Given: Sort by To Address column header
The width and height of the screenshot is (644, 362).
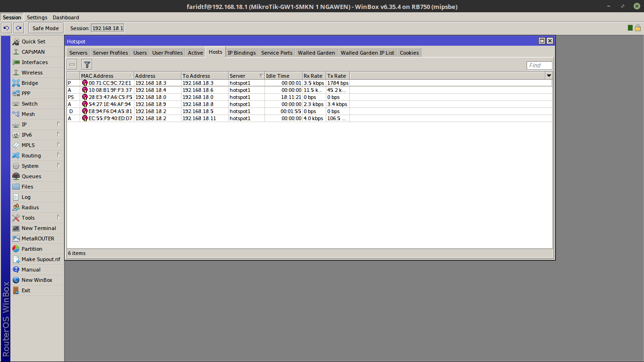Looking at the screenshot, I should click(x=205, y=75).
